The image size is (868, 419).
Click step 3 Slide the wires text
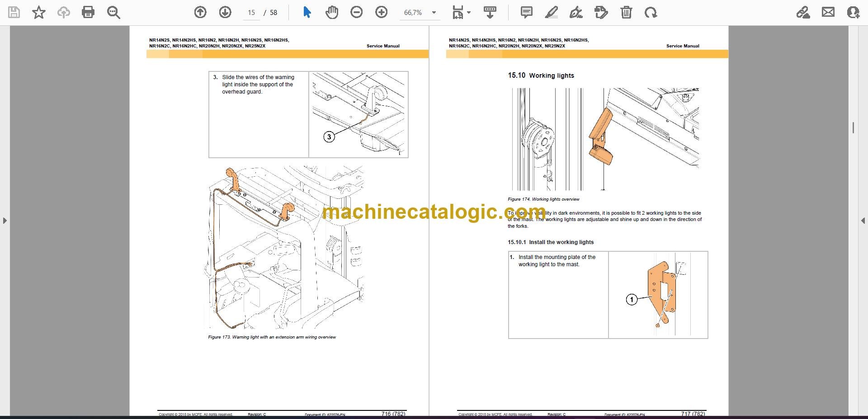(258, 85)
